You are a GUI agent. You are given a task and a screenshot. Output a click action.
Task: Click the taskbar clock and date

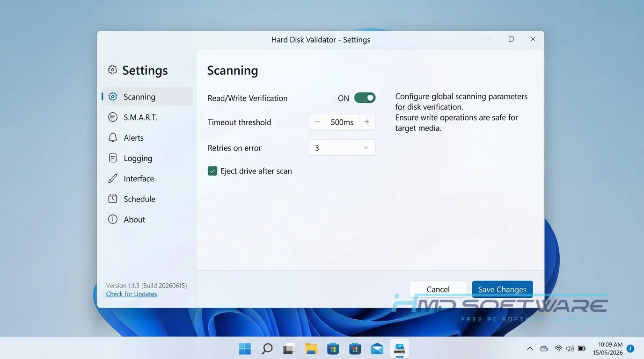click(x=608, y=349)
